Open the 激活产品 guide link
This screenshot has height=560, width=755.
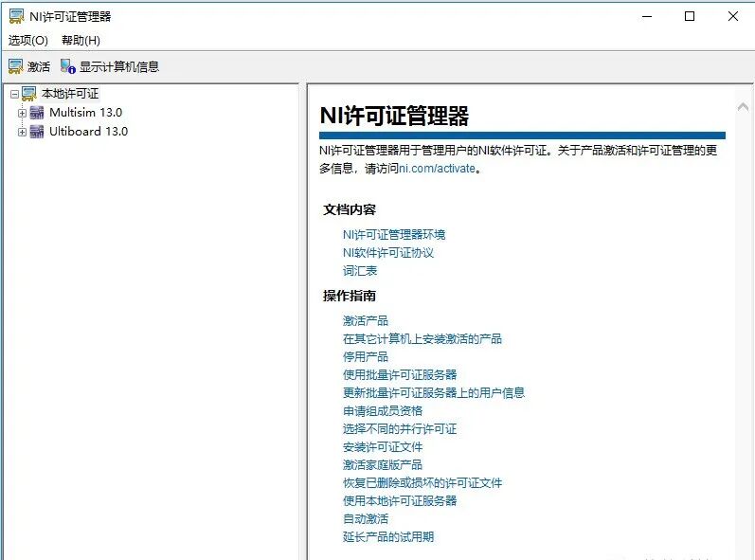366,320
